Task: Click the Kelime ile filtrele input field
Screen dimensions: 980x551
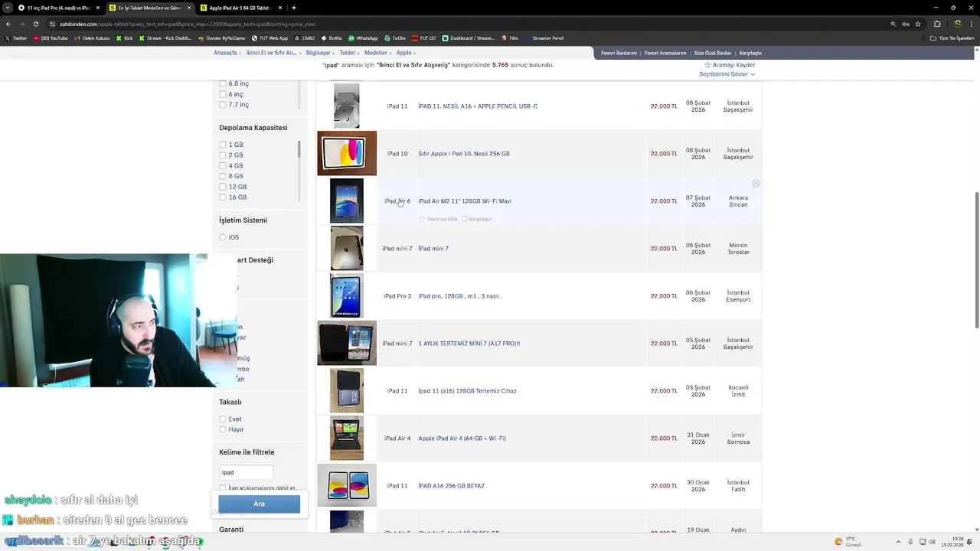Action: coord(246,472)
